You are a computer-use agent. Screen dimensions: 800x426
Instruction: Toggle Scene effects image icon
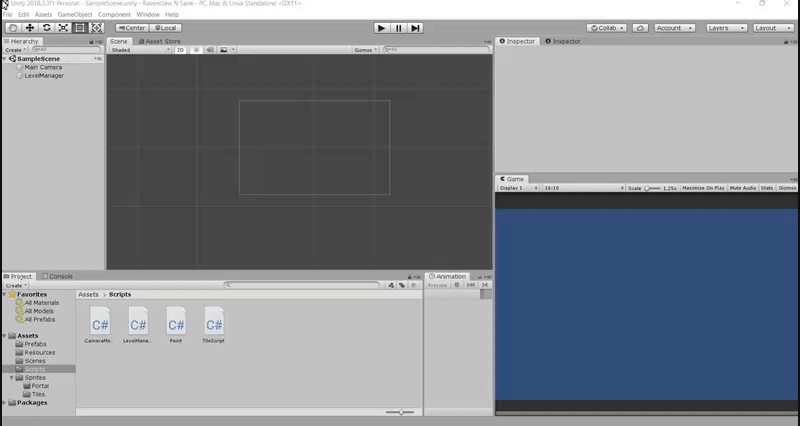[223, 50]
